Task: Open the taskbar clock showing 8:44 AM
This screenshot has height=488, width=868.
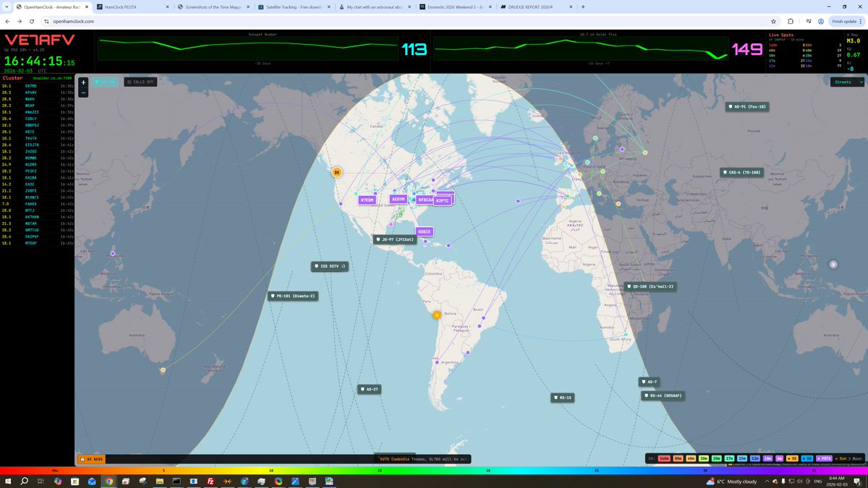Action: coord(836,481)
